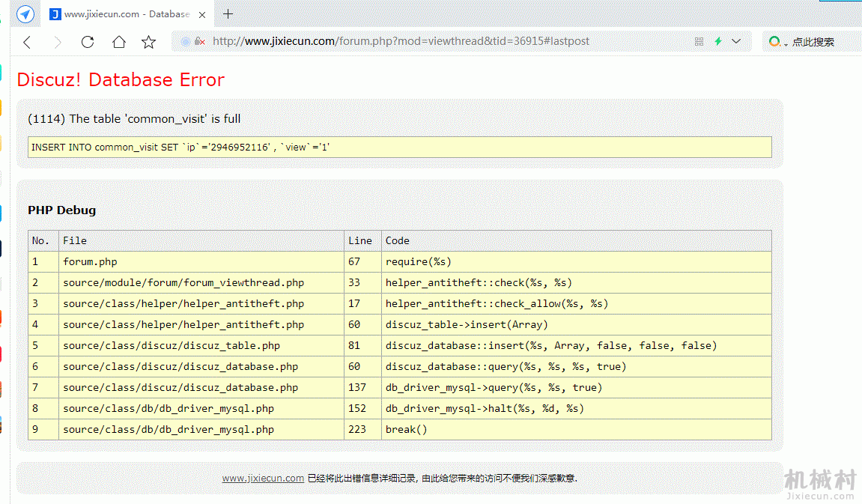Click the Discuz! Database Error heading
Viewport: 862px width, 504px height.
121,79
